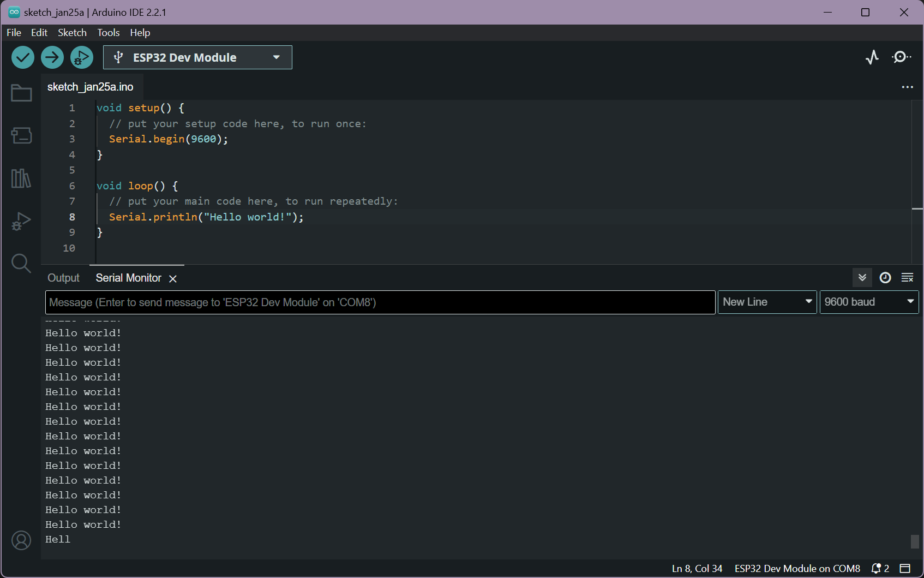Close the Serial Monitor tab
Viewport: 924px width, 578px height.
click(173, 279)
